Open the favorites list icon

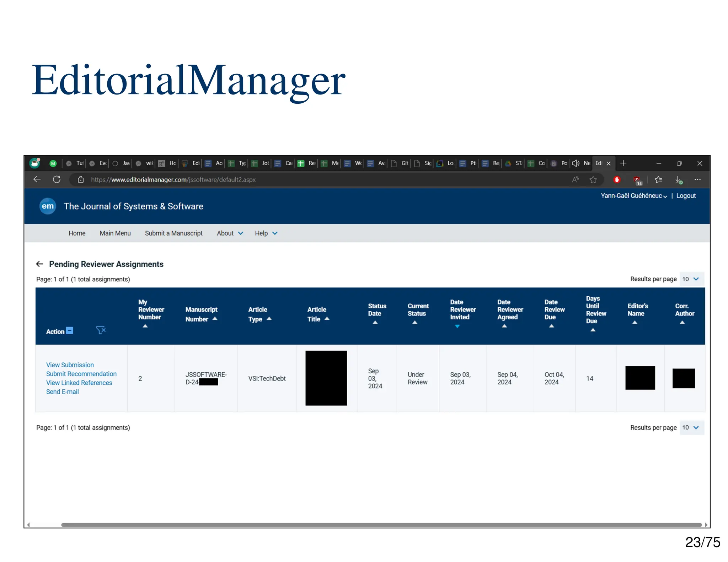pos(658,179)
